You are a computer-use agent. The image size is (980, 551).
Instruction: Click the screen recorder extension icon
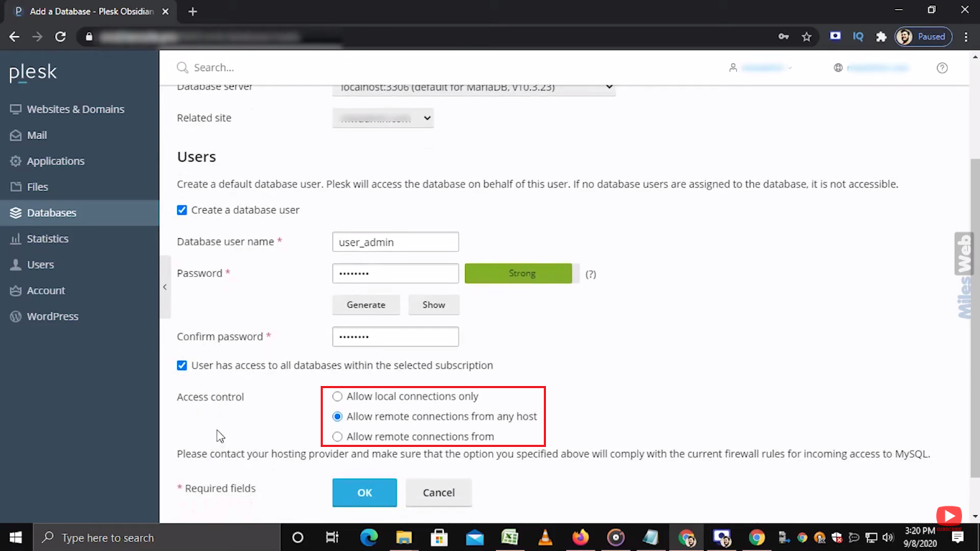835,37
